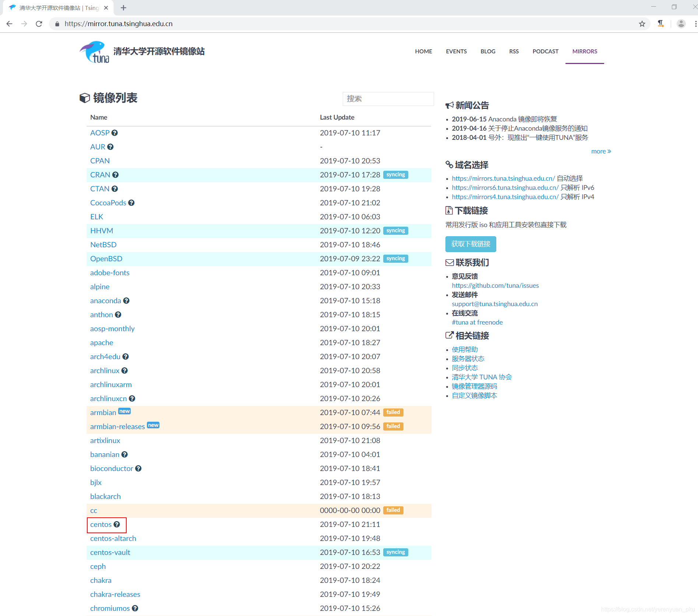Open the centos mirror link
This screenshot has width=698, height=616.
pos(101,524)
